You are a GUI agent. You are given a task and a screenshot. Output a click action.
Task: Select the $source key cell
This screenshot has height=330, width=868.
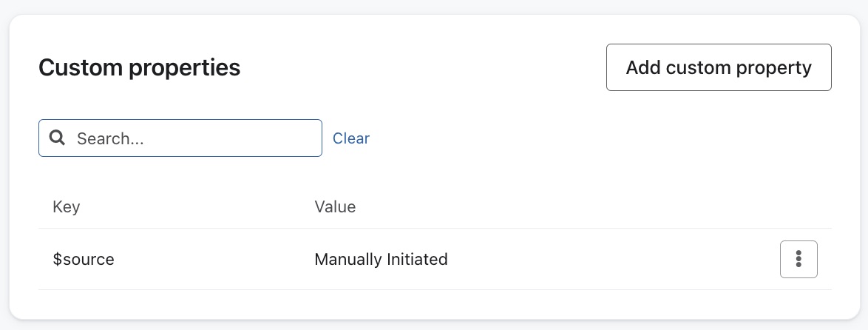84,260
